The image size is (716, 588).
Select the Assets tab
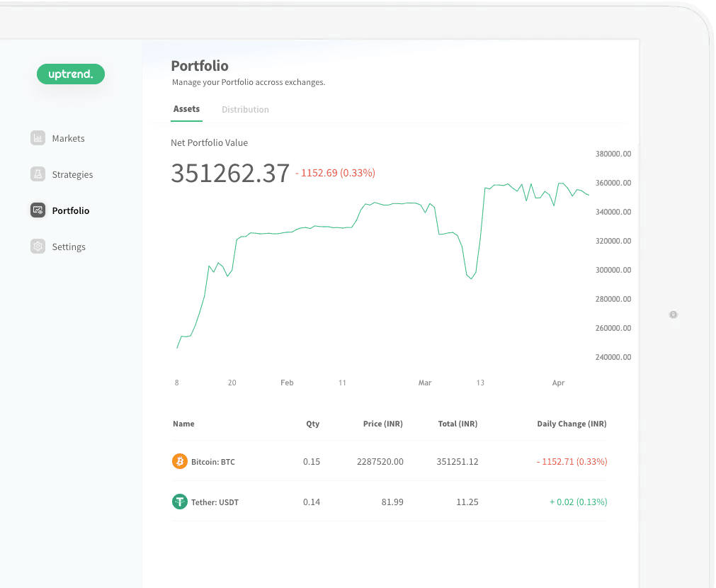[186, 109]
